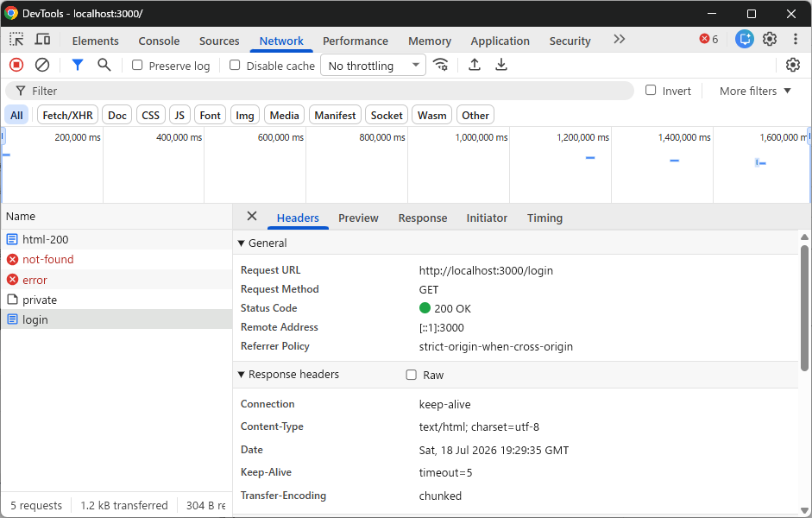This screenshot has width=812, height=518.
Task: Filter requests by Fetch/XHR
Action: click(x=68, y=116)
